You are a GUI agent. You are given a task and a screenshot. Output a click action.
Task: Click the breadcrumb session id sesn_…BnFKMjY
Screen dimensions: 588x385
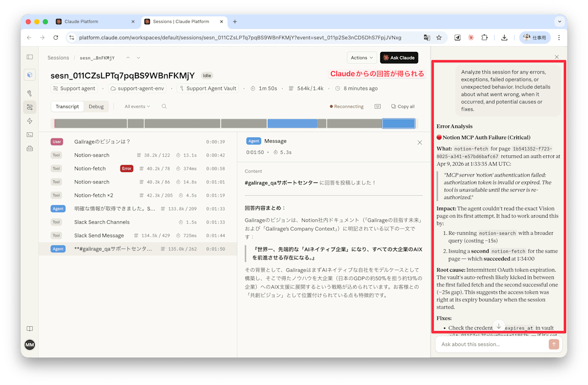[97, 58]
